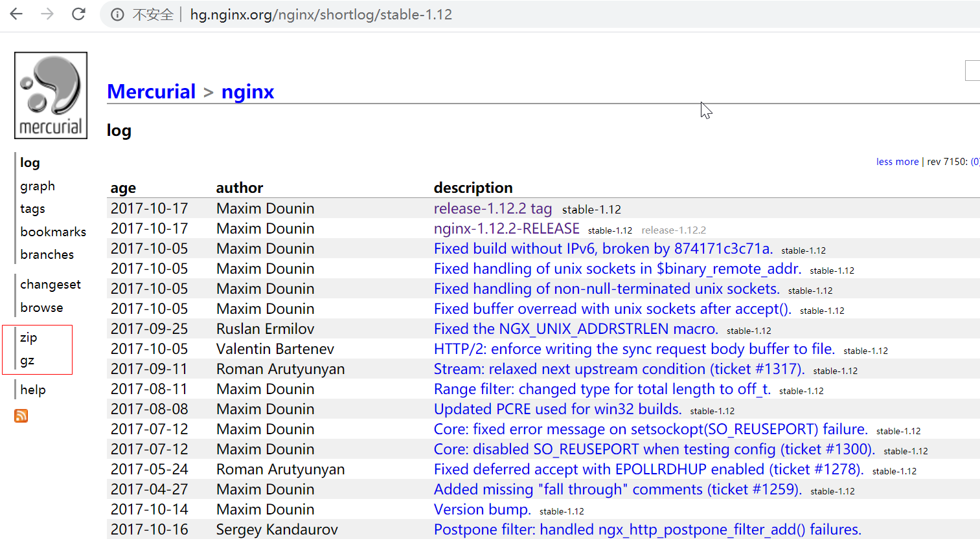The image size is (980, 541).
Task: Click the date '2017-09-25'
Action: pos(150,329)
